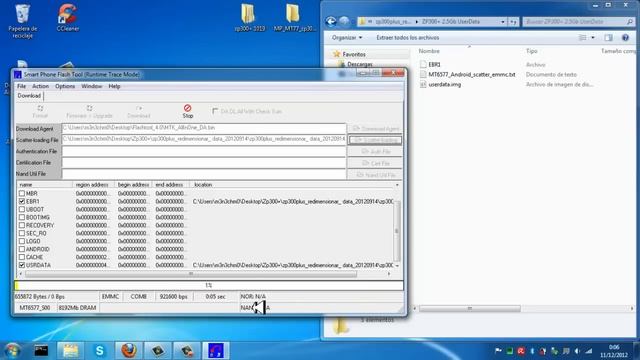Select MT6577_Android_scatter_emmc.txt file

[x=468, y=75]
